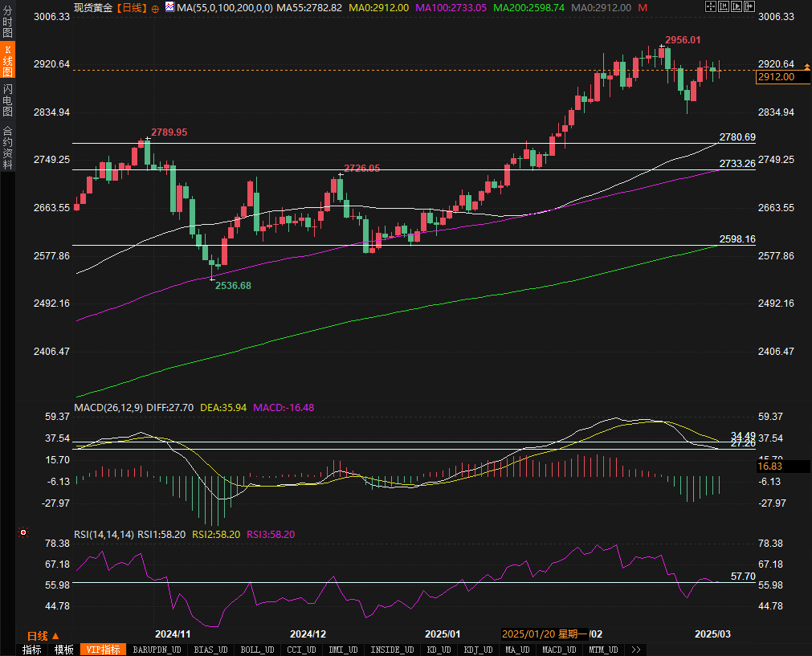The height and width of the screenshot is (656, 812).
Task: Click the second of four top-right layout icons
Action: pos(723,6)
